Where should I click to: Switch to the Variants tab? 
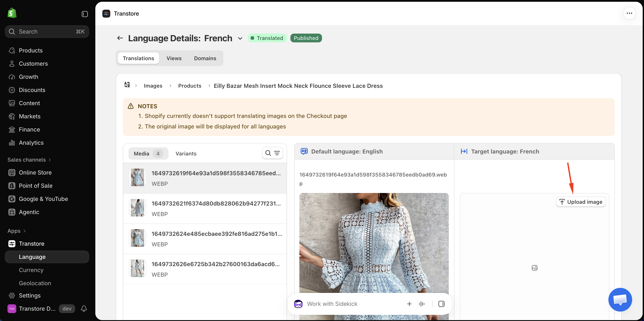click(x=186, y=153)
